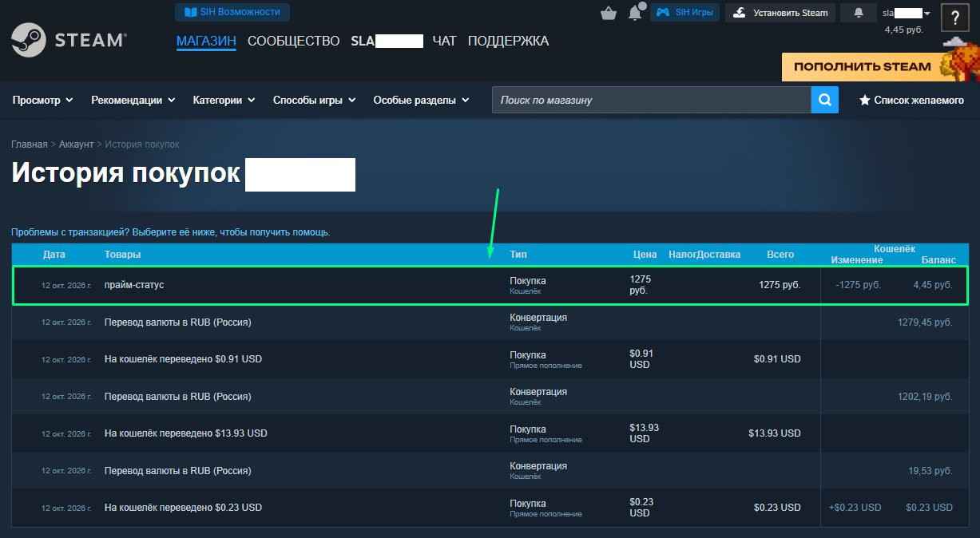980x538 pixels.
Task: Select the conversion row with balance 1202,19 руб.
Action: tap(490, 396)
